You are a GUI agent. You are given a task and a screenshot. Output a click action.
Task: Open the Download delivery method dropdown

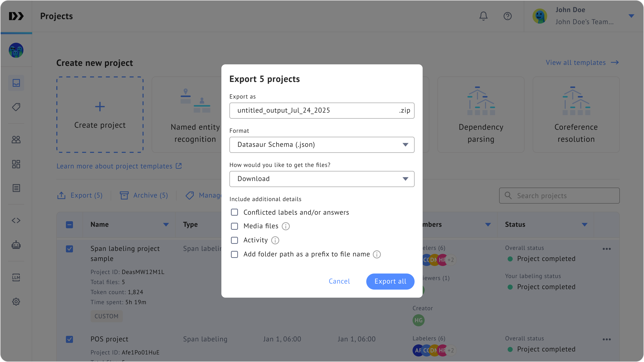pos(322,179)
